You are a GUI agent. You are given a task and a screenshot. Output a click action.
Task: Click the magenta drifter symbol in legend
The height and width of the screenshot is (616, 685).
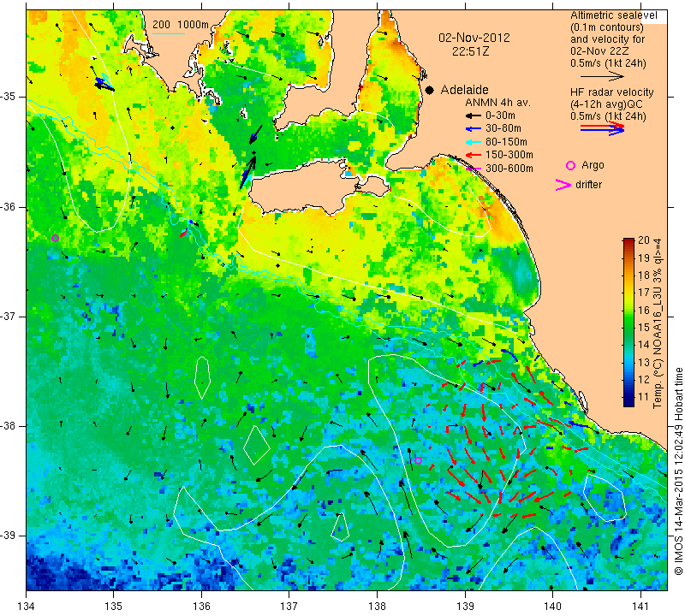(x=563, y=185)
